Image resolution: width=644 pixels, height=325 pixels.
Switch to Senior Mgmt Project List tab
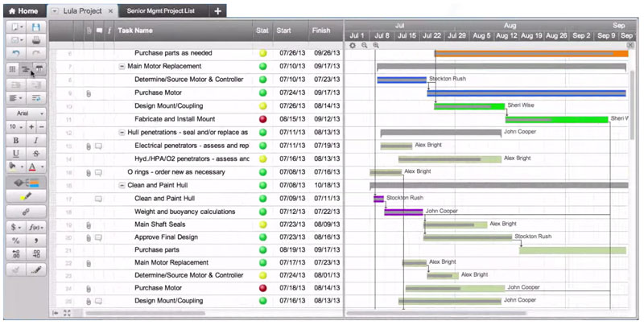tap(160, 11)
